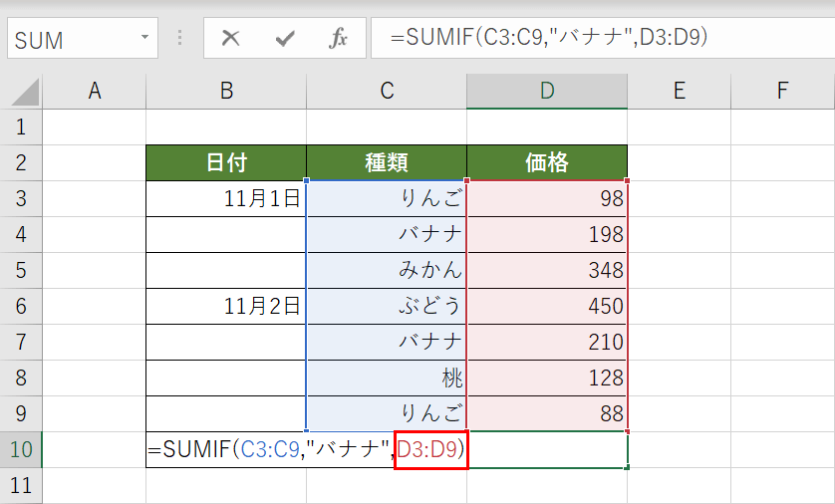Click the Select All corner triangle
The width and height of the screenshot is (835, 504).
point(24,93)
